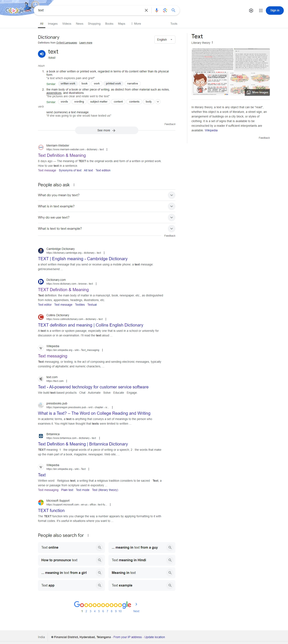Open three-dot menu for Merriam-Webster result

tap(107, 149)
